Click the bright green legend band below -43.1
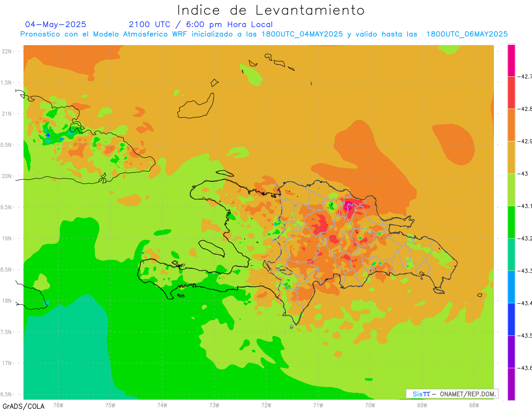Image resolution: width=532 pixels, height=411 pixels. (511, 222)
